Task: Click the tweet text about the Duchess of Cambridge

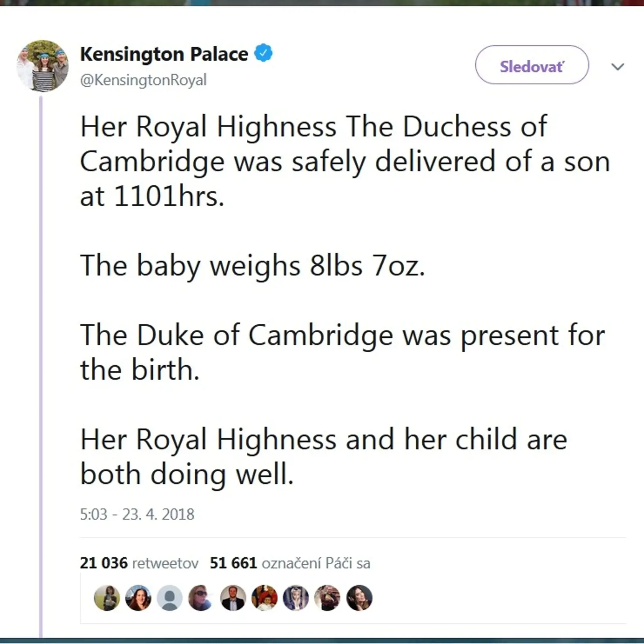Action: pos(345,161)
